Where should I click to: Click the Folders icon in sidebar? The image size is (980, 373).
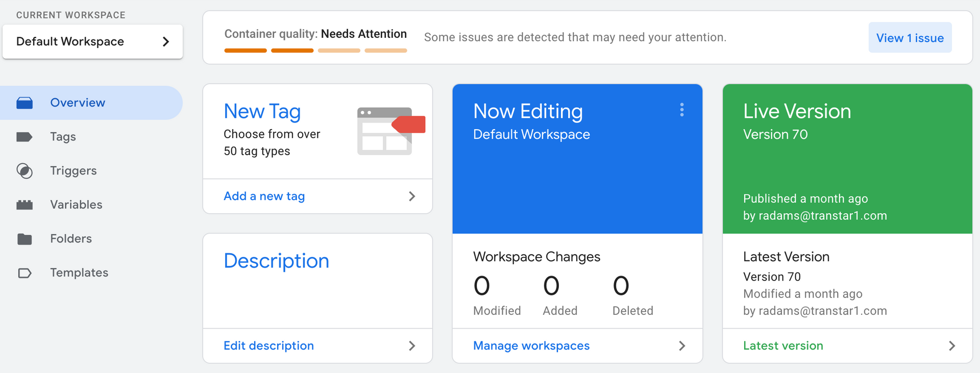click(24, 239)
